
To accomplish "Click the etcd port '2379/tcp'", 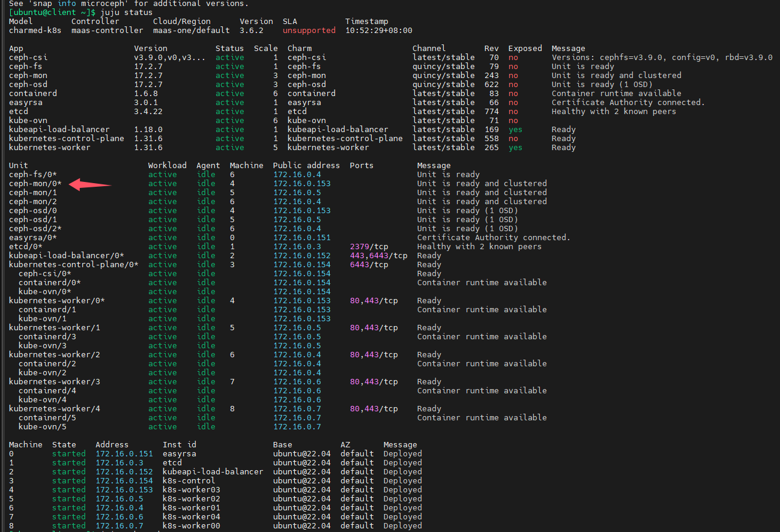I will coord(369,247).
